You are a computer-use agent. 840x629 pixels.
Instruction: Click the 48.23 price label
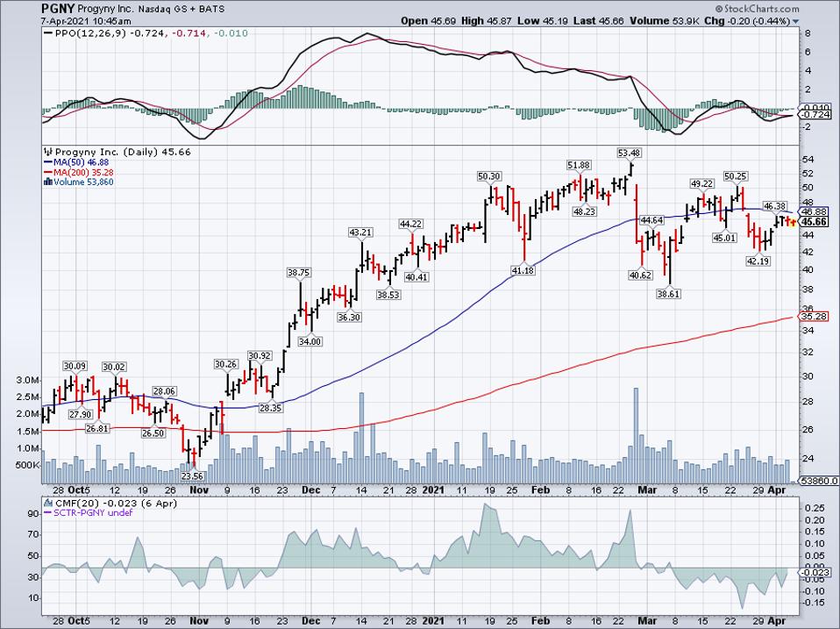pyautogui.click(x=584, y=211)
